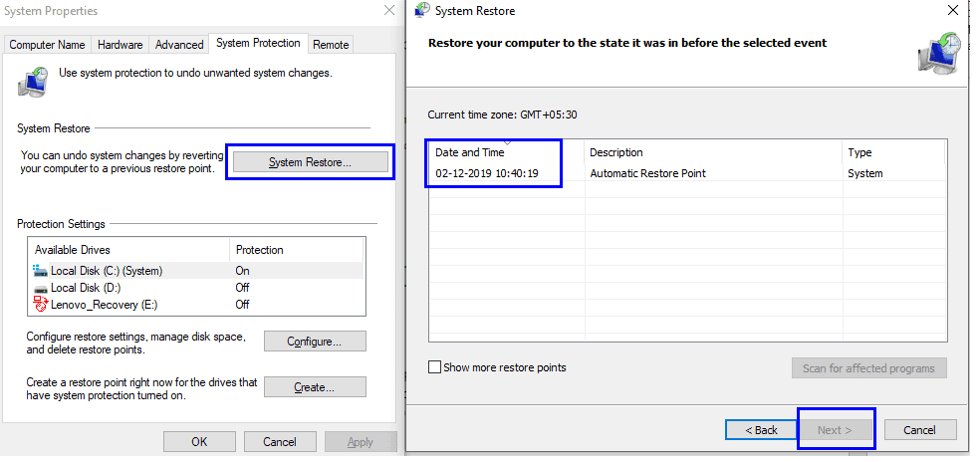Select the Remote tab
The width and height of the screenshot is (980, 462).
click(331, 45)
